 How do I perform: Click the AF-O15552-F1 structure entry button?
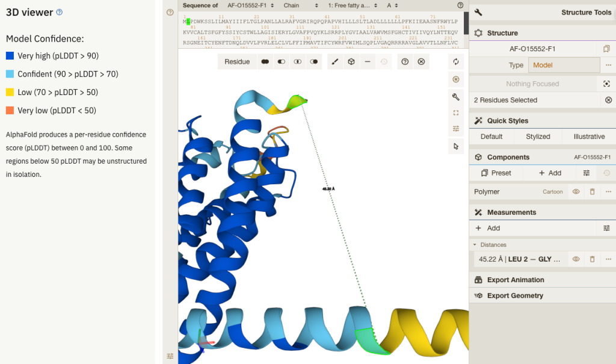coord(532,49)
